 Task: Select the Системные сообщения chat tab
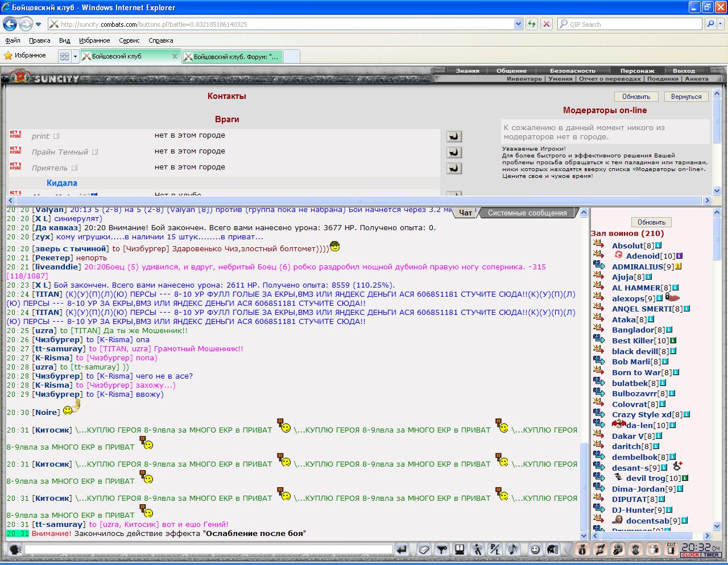pyautogui.click(x=527, y=213)
